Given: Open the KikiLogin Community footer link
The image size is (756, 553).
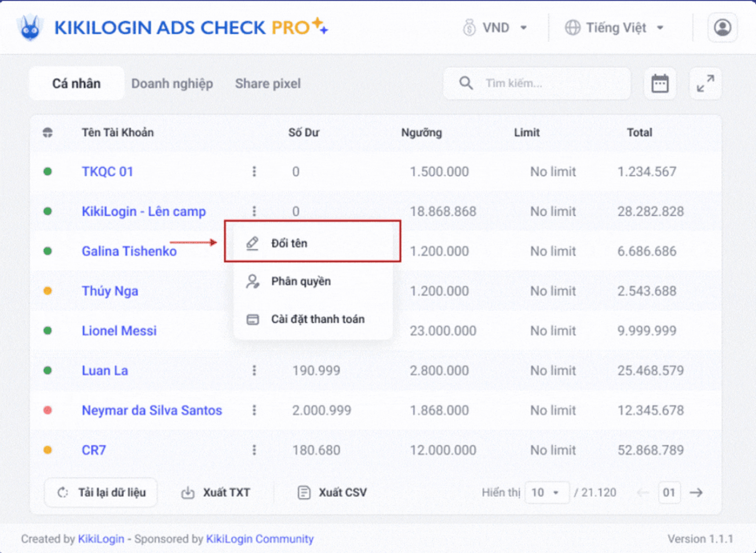Looking at the screenshot, I should [260, 539].
